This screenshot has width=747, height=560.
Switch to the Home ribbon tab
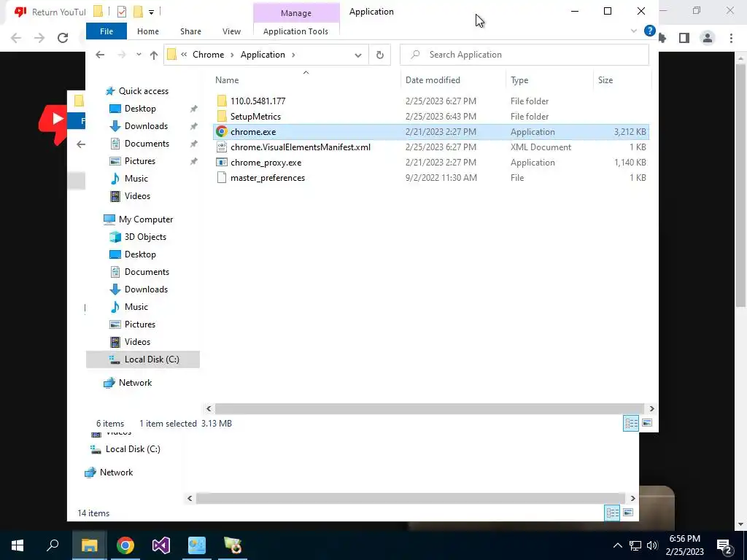coord(147,31)
